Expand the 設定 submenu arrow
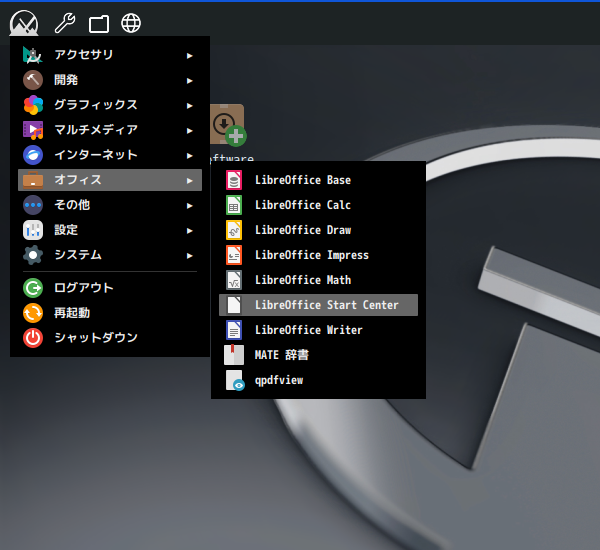Viewport: 600px width, 550px height. [x=189, y=231]
